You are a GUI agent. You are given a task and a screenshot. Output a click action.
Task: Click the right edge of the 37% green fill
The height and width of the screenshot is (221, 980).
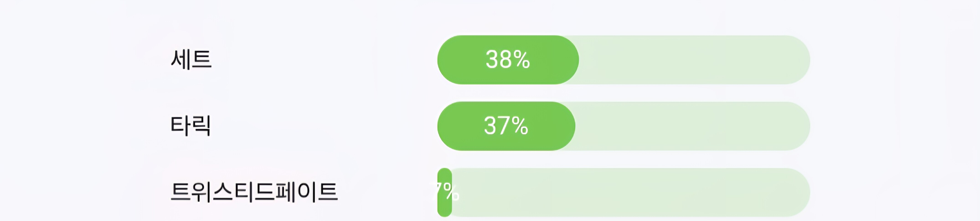coord(573,126)
